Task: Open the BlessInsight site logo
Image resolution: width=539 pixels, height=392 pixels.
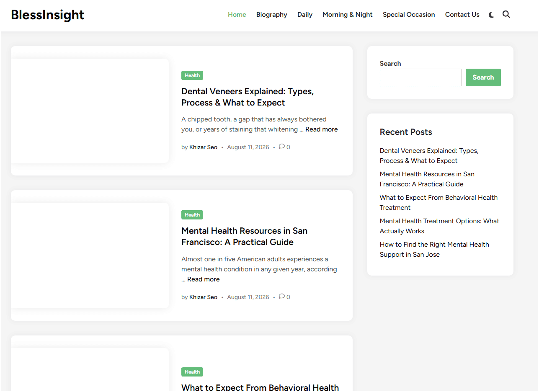Action: click(x=48, y=15)
